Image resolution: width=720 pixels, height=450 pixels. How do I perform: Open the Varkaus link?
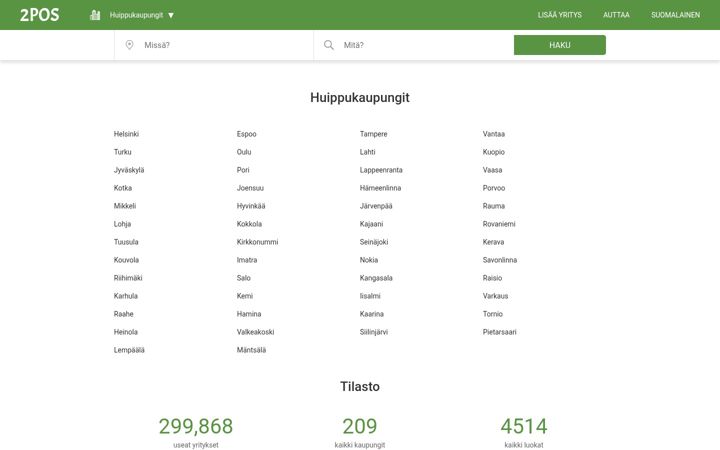coord(495,296)
